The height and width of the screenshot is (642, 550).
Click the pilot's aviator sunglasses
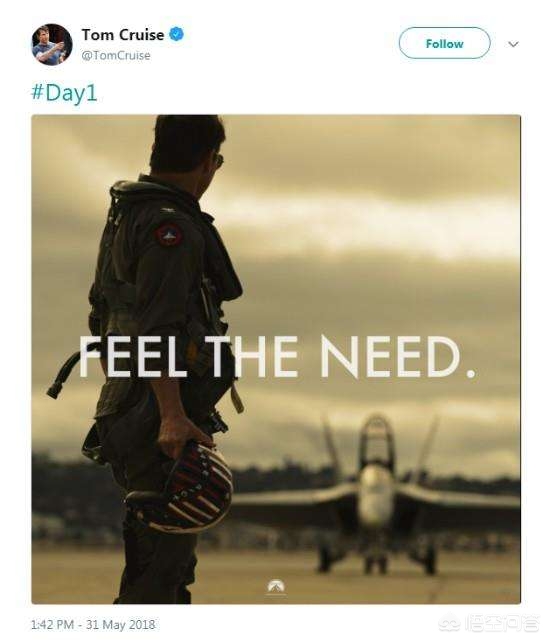(x=219, y=160)
